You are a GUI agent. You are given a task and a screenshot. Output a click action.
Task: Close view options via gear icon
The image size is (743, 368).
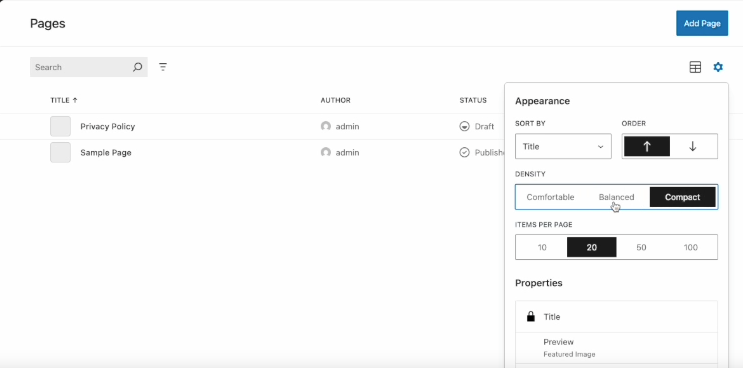tap(718, 67)
